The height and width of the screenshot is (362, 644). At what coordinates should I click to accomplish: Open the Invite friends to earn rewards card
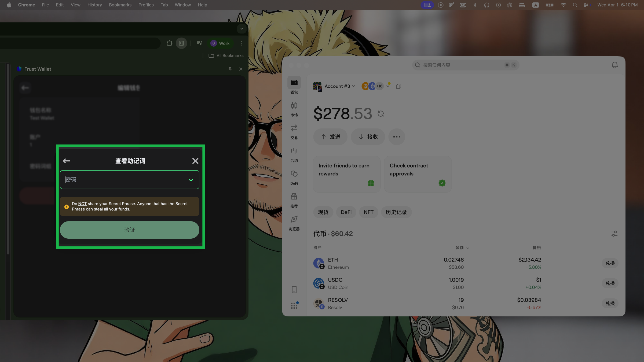(347, 174)
